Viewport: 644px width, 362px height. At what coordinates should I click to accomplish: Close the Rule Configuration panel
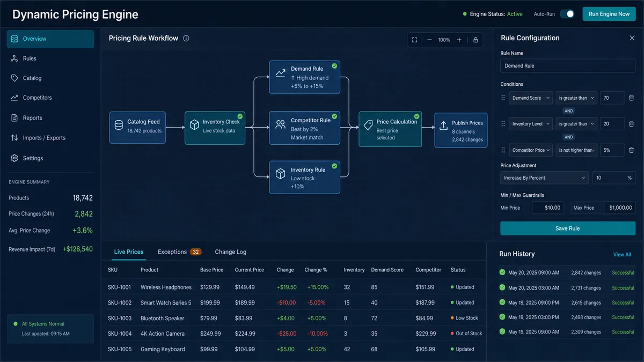click(x=632, y=38)
